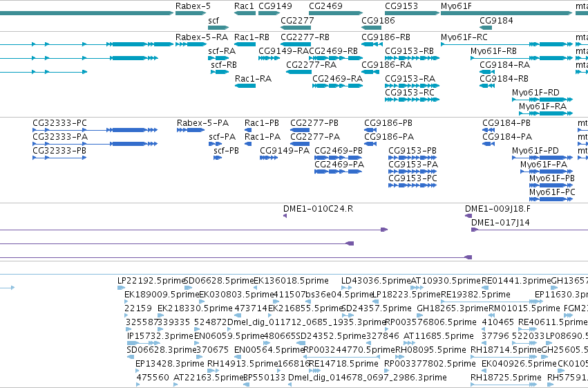Image resolution: width=588 pixels, height=388 pixels.
Task: Select transcript CG9184-RB
Action: (504, 79)
